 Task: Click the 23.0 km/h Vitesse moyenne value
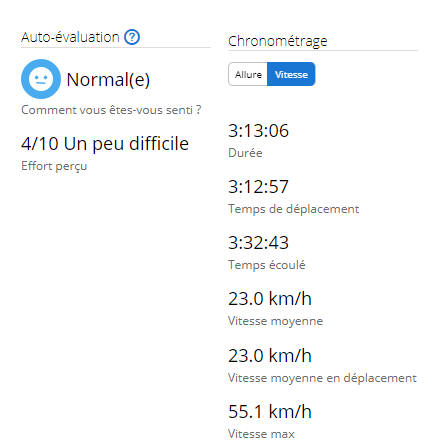click(x=270, y=298)
